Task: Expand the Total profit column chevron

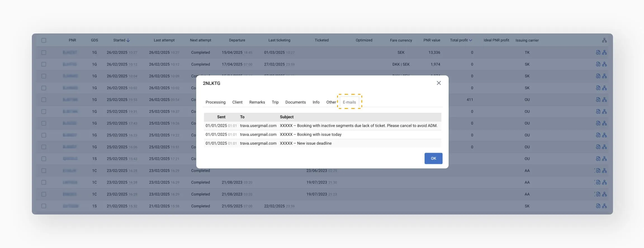Action: click(x=470, y=40)
